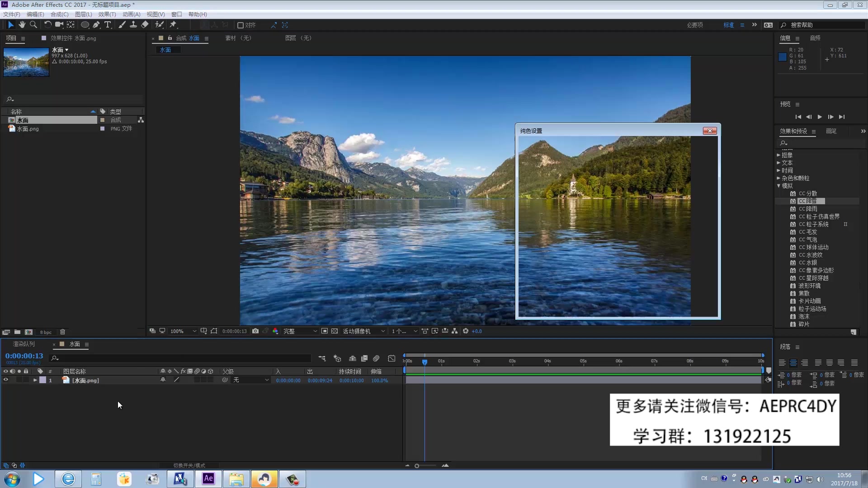Enable the 对齐 snapping checkbox
The image size is (868, 488).
point(241,25)
